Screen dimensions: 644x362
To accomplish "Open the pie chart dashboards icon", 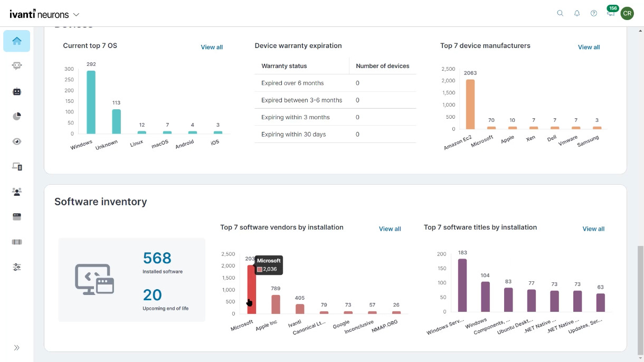I will (17, 117).
